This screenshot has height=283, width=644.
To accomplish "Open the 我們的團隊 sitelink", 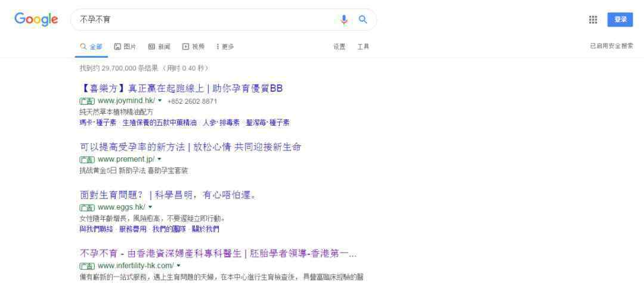I will tap(169, 229).
